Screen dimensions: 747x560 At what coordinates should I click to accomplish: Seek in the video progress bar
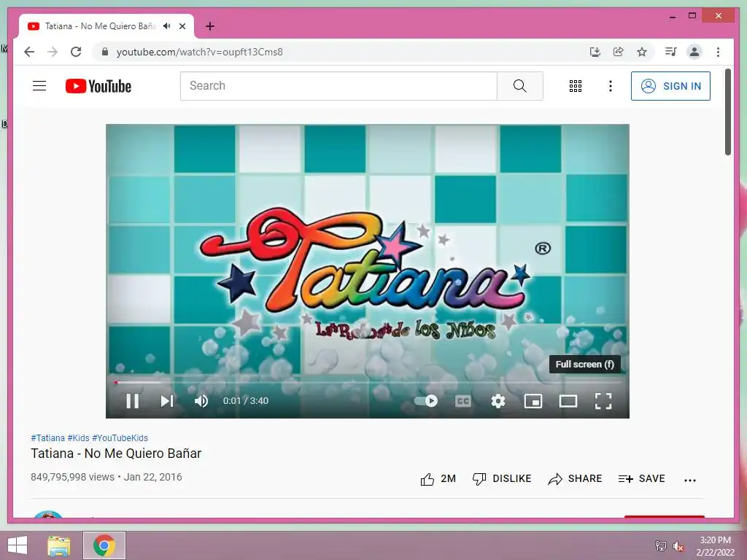pos(368,382)
